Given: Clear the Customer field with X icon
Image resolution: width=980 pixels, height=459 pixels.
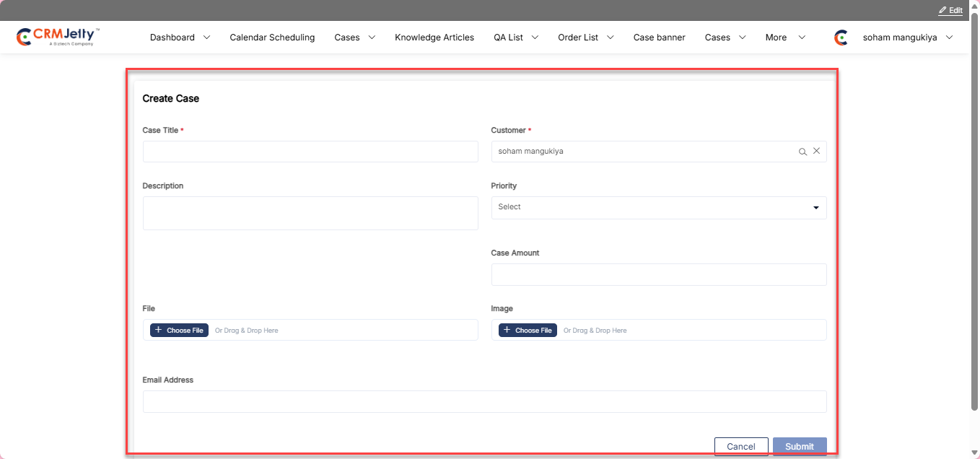Looking at the screenshot, I should point(817,152).
